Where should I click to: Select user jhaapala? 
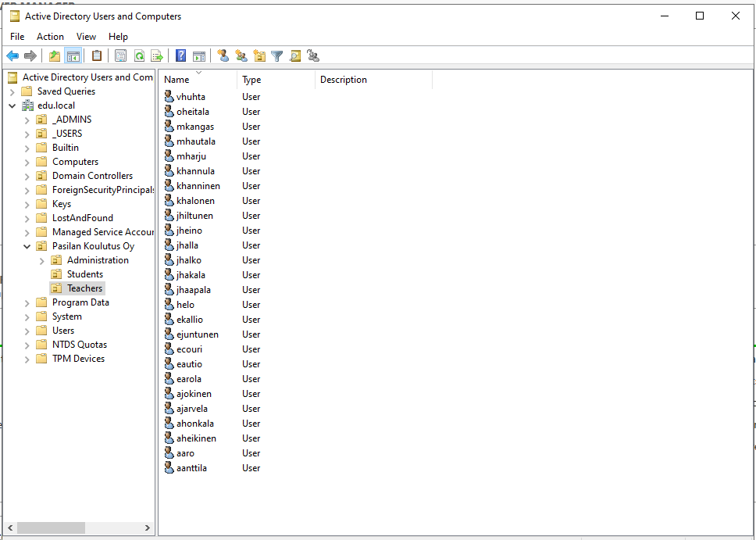(x=194, y=290)
